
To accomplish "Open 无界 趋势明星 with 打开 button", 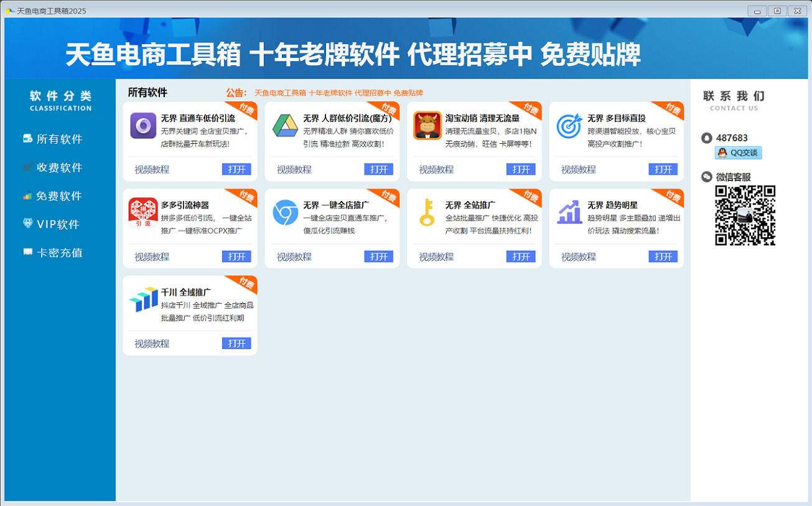I will (x=663, y=256).
